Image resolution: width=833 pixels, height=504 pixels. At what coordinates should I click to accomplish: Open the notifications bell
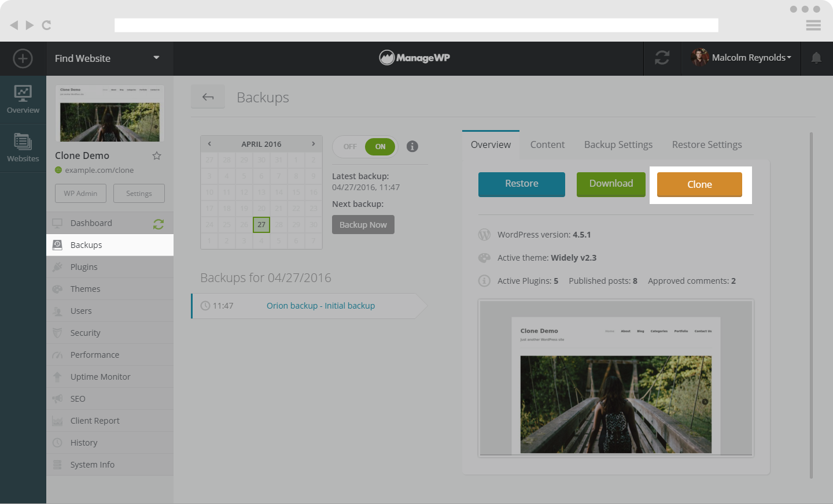point(816,58)
